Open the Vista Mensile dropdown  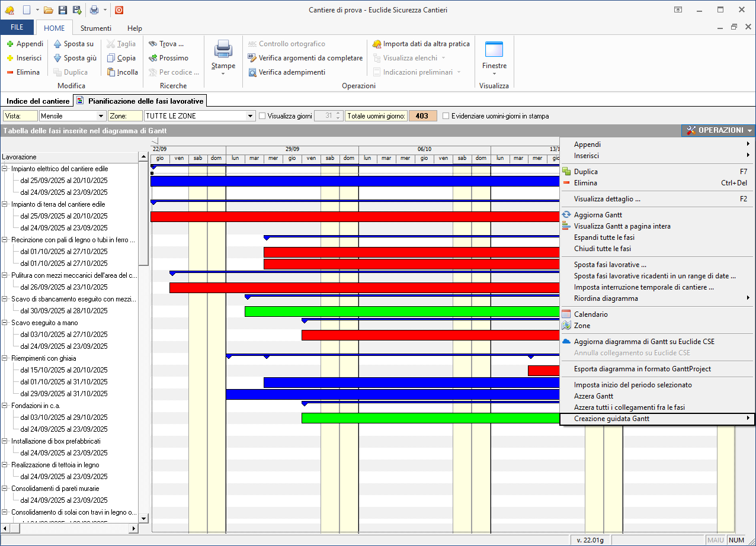(101, 116)
